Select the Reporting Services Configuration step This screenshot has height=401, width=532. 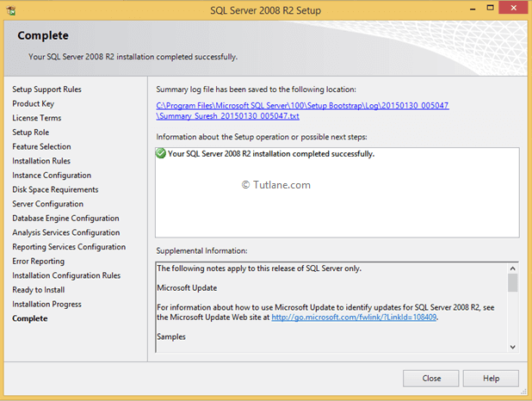tap(69, 247)
